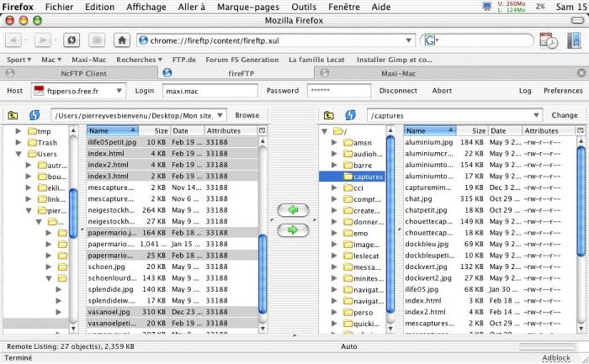Viewport: 589px width, 364px height.
Task: Click the browser Back arrow button
Action: point(14,40)
